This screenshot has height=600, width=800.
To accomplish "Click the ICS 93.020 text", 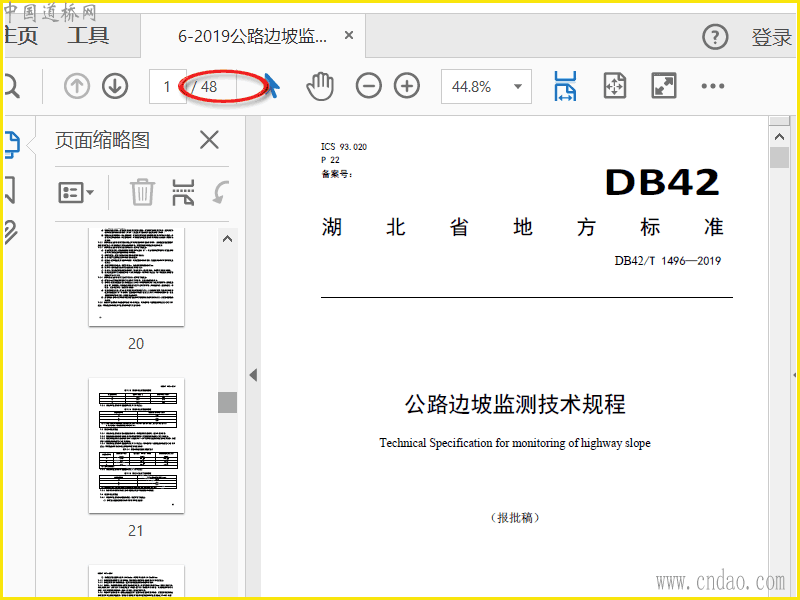I will [x=344, y=147].
